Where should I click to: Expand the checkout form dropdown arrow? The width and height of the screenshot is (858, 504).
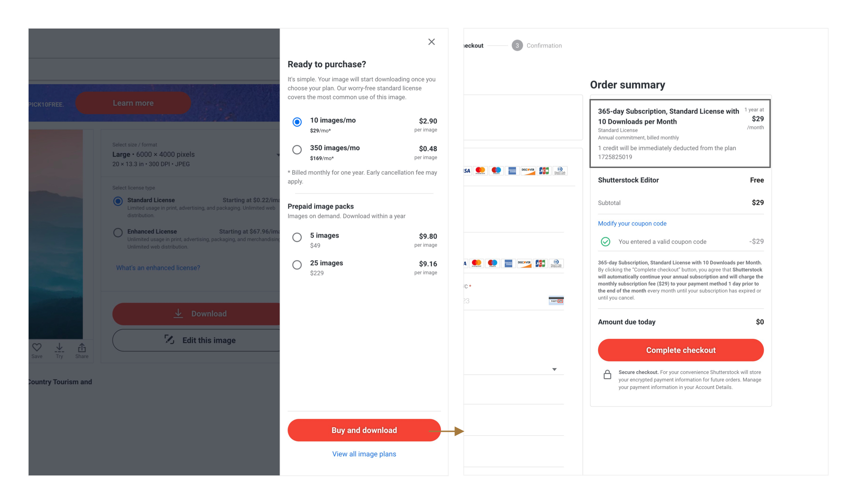pos(554,369)
